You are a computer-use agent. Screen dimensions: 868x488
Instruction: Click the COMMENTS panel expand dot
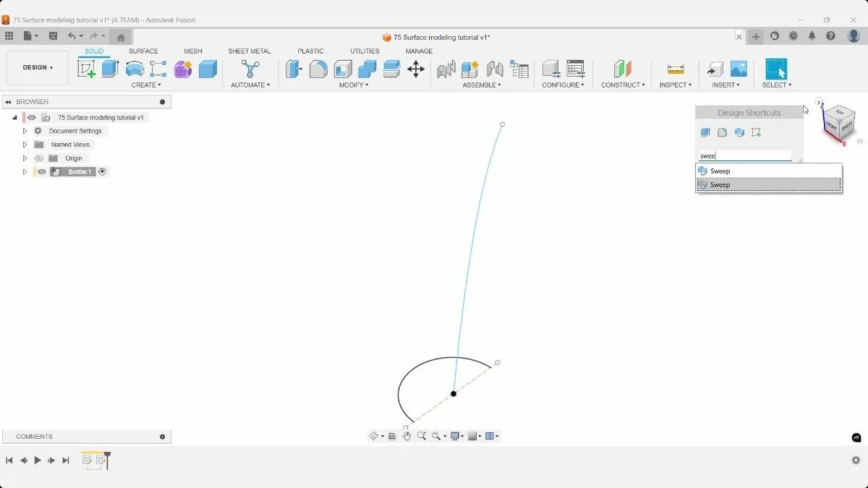[162, 437]
